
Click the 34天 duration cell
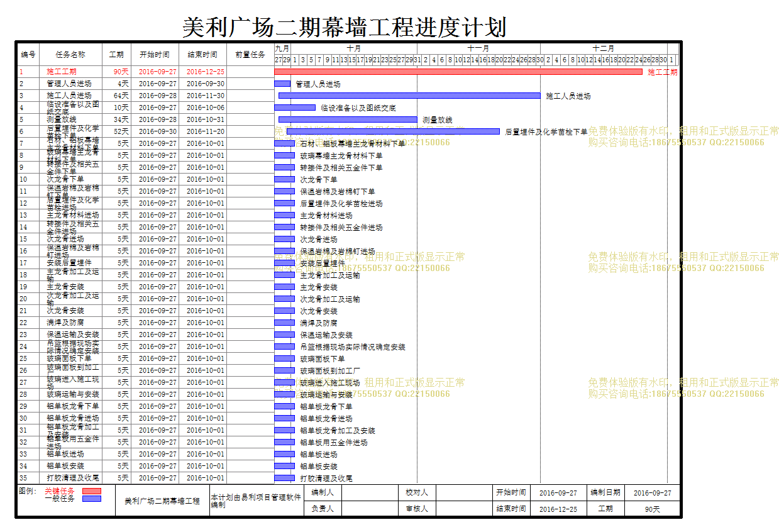[116, 119]
